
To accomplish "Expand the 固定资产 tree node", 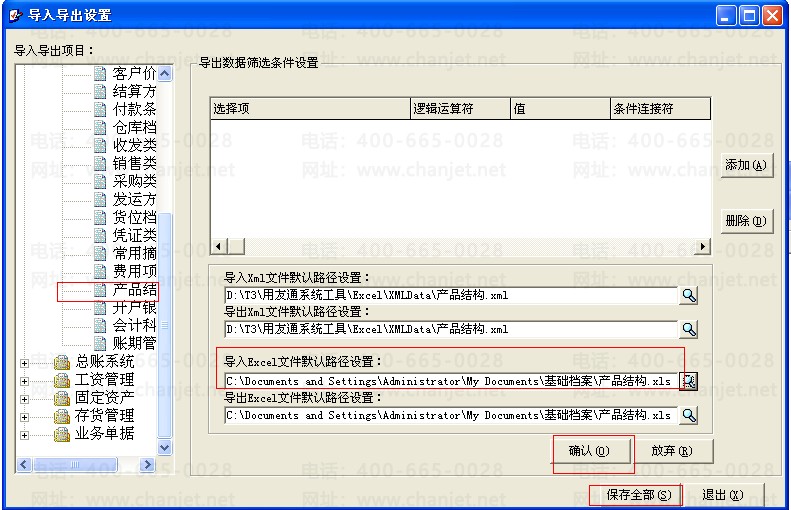I will click(x=24, y=400).
